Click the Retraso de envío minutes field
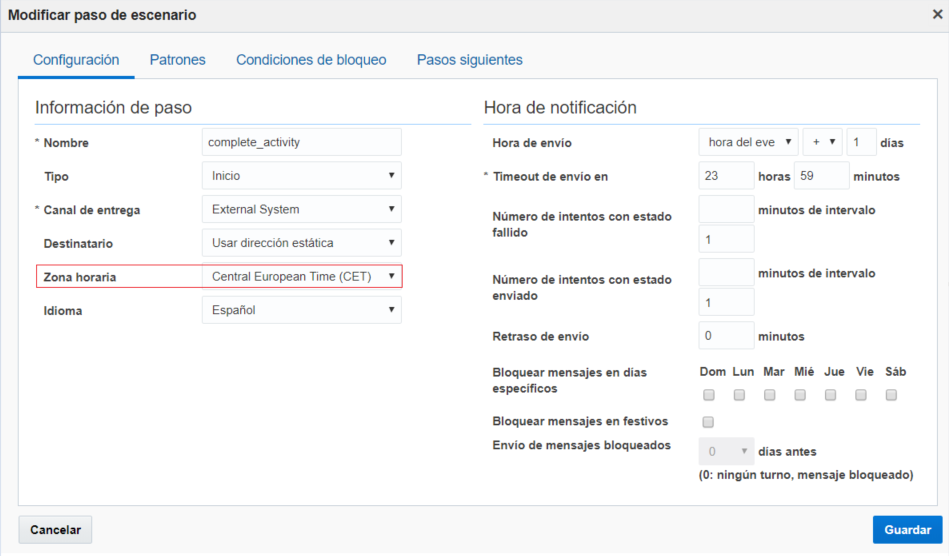Screen dimensions: 949x556 [x=726, y=336]
